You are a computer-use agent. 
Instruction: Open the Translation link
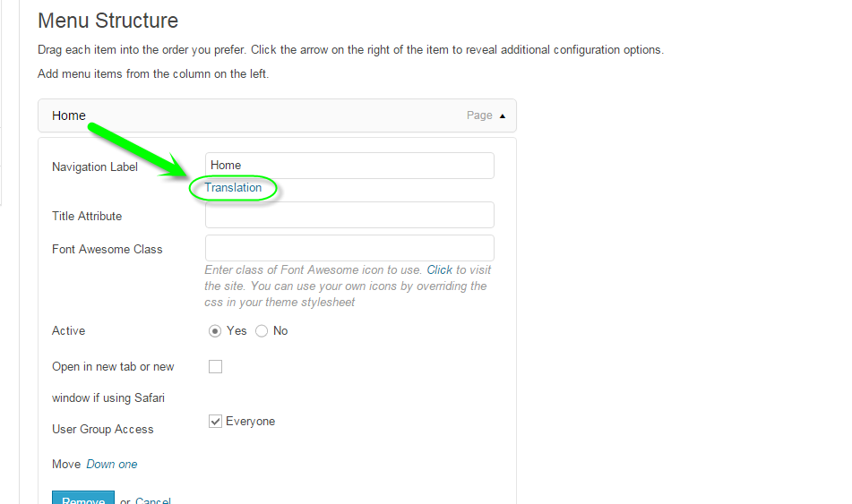[x=233, y=188]
